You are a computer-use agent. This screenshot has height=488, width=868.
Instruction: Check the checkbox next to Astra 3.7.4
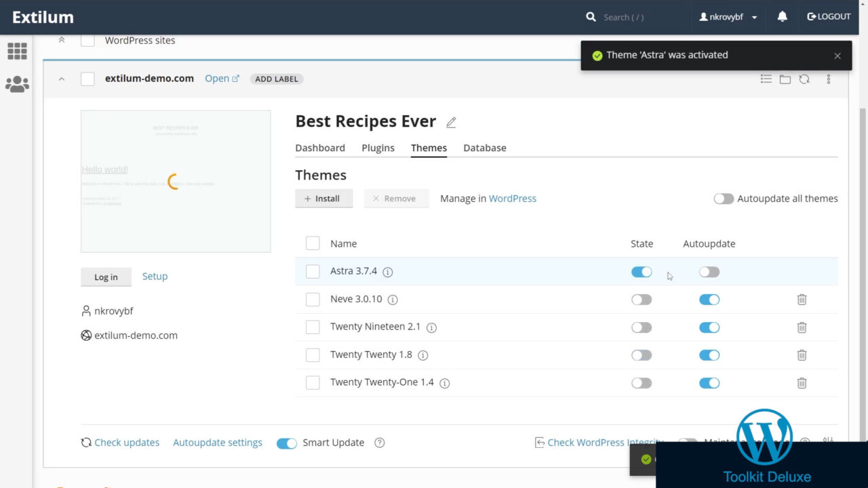313,271
